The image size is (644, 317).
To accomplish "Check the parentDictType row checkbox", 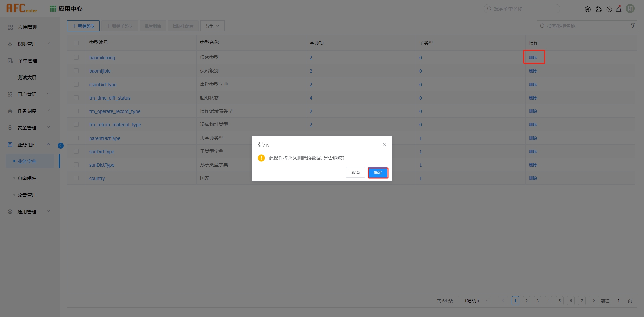I will coord(76,138).
